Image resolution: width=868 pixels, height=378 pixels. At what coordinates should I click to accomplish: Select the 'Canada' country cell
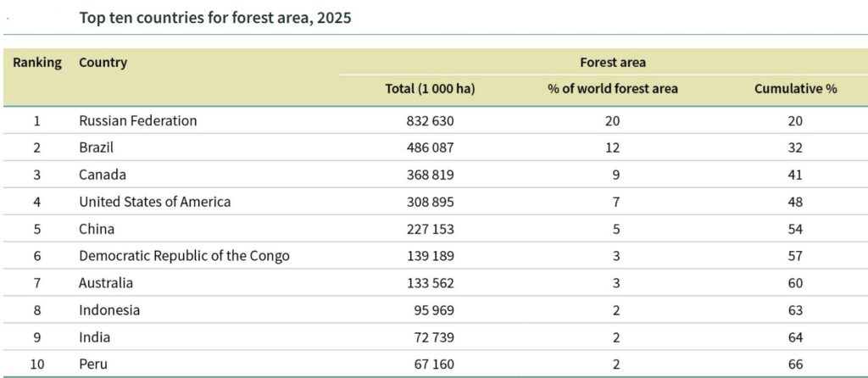click(x=103, y=175)
